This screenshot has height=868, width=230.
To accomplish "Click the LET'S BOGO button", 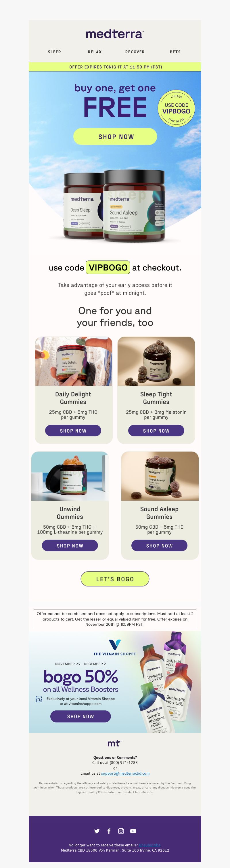I will click(115, 579).
